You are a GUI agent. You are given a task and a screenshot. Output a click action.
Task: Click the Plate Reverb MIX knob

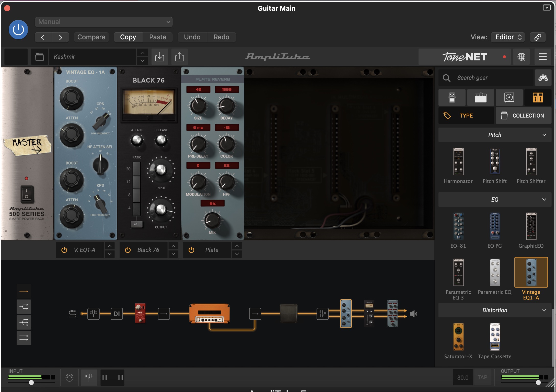tap(212, 220)
